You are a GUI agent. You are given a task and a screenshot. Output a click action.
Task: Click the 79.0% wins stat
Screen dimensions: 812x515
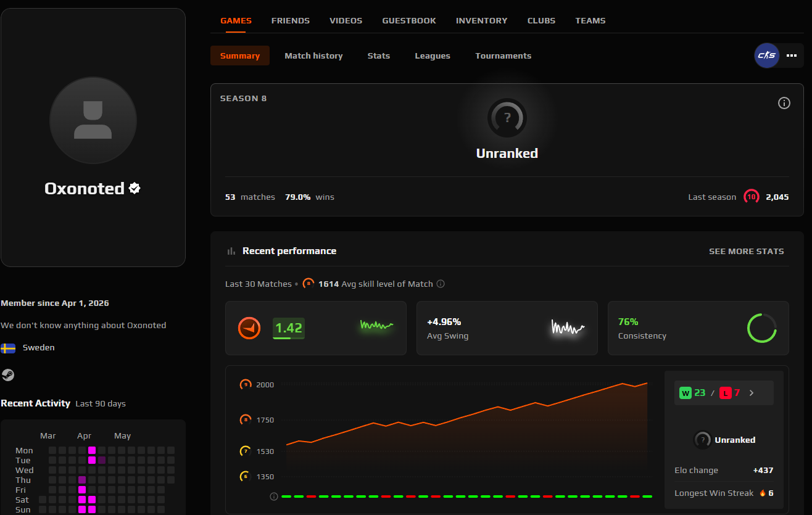310,197
